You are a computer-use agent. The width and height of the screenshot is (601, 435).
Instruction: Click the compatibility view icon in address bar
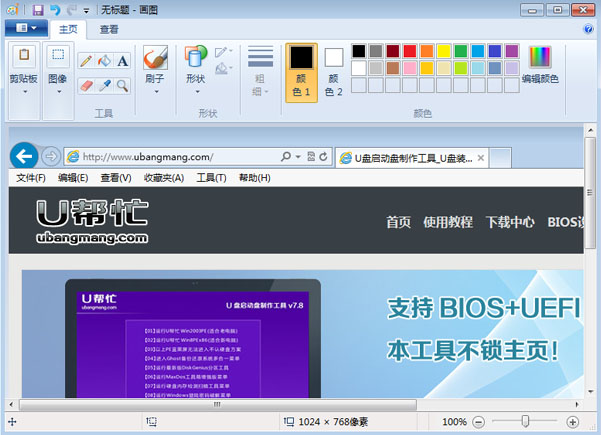[311, 156]
